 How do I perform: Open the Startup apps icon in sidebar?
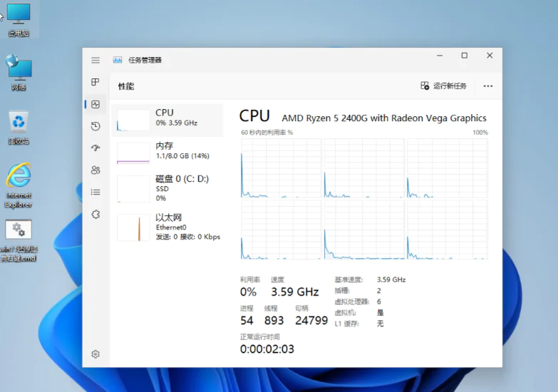click(95, 148)
